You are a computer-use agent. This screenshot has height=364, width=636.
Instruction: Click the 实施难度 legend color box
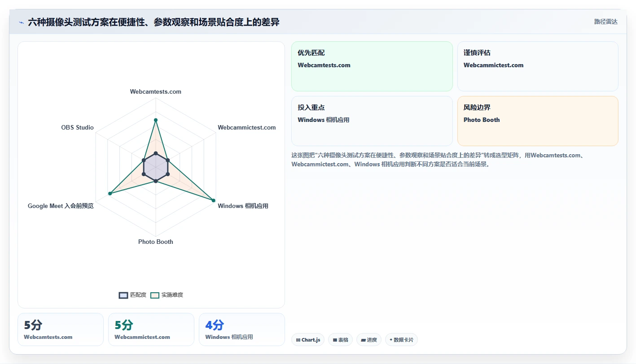click(155, 295)
